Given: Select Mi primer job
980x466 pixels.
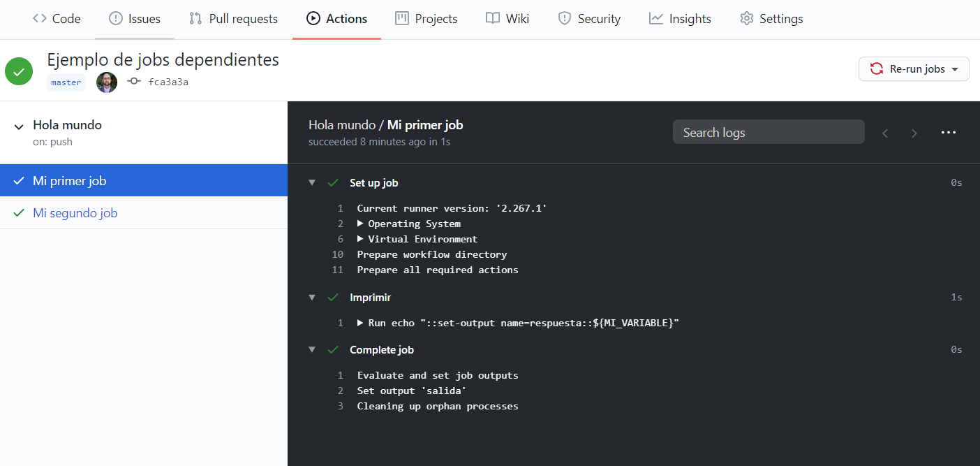Looking at the screenshot, I should click(144, 180).
